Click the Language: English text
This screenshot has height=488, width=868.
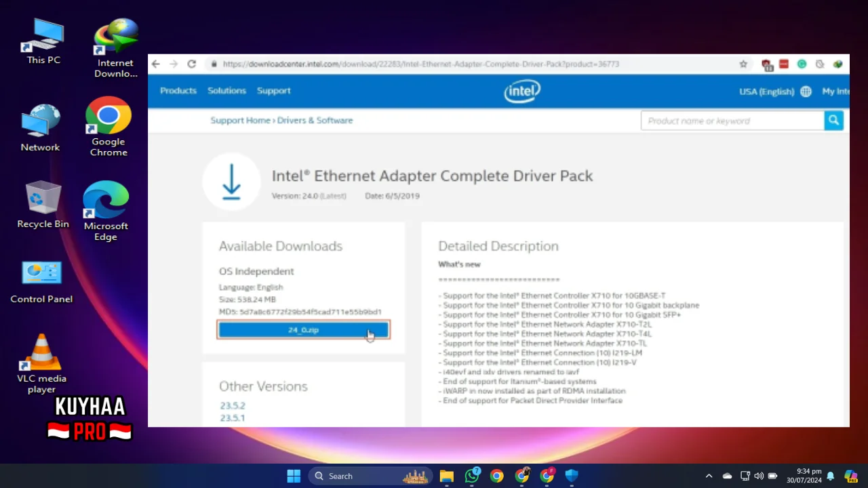coord(251,287)
